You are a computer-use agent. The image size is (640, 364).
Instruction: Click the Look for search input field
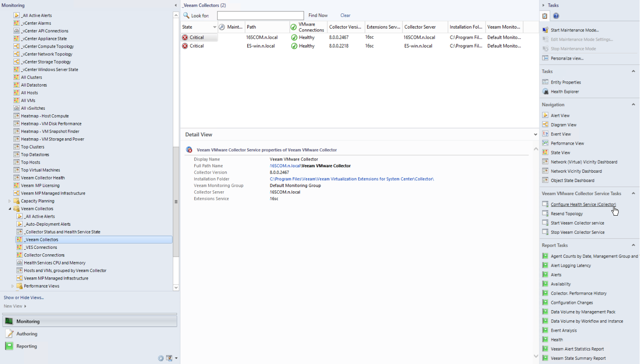point(260,16)
